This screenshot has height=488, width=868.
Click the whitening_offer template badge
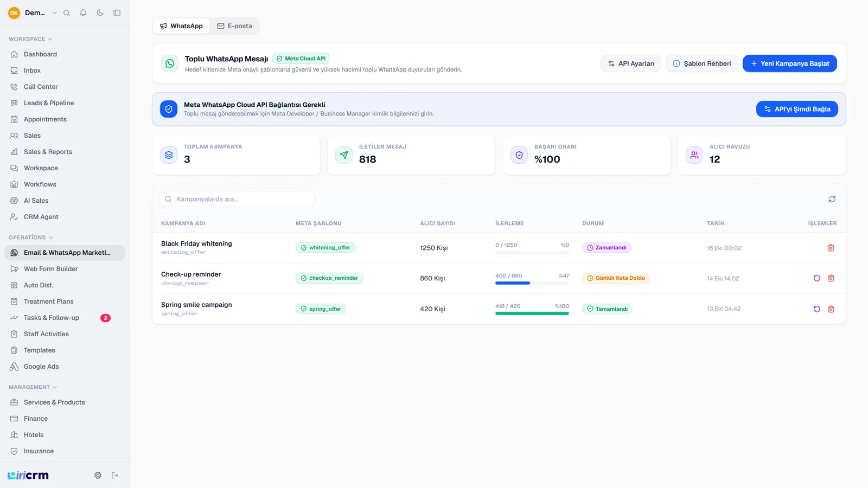[x=325, y=248]
